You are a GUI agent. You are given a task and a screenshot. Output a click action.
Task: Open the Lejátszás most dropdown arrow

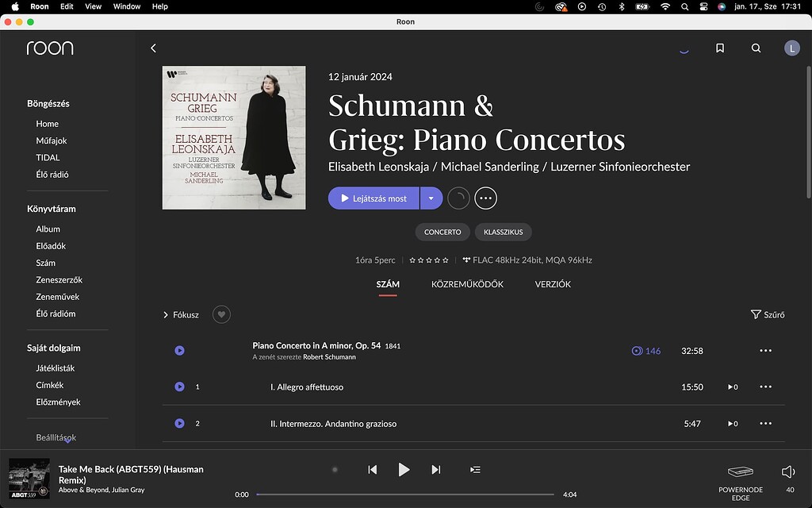[431, 198]
